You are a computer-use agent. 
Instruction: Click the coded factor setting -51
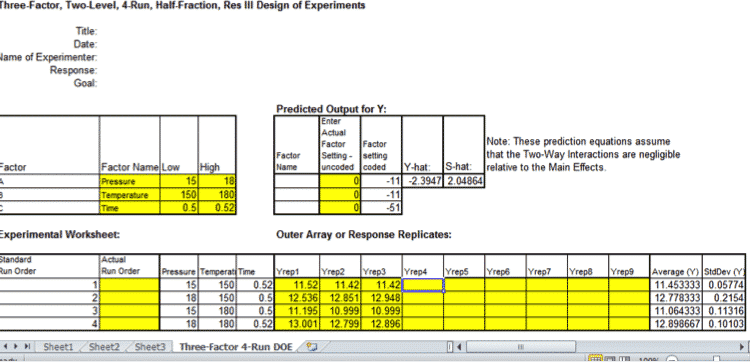point(381,208)
